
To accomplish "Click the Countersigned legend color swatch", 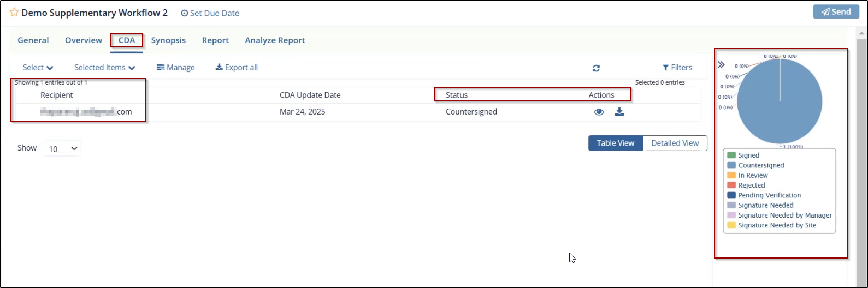I will tap(731, 165).
